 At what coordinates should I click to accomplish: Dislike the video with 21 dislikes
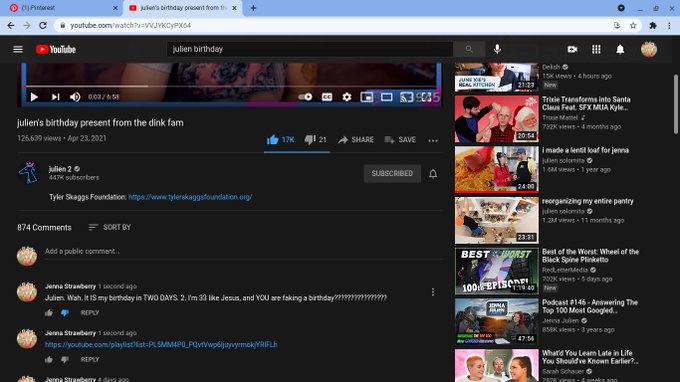(x=315, y=140)
